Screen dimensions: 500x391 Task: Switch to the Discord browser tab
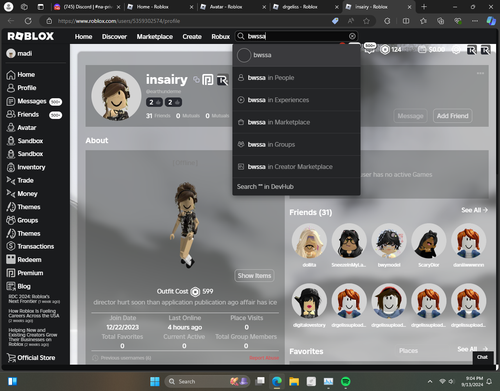tap(87, 7)
